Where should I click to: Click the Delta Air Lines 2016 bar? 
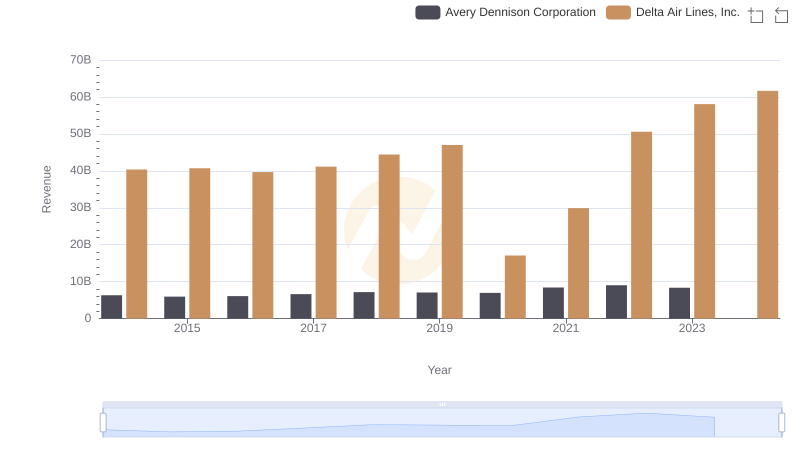[x=263, y=245]
